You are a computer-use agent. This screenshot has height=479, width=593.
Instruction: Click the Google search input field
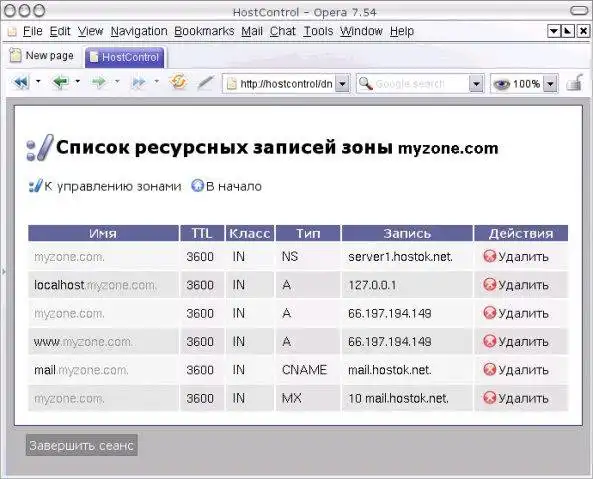(421, 84)
